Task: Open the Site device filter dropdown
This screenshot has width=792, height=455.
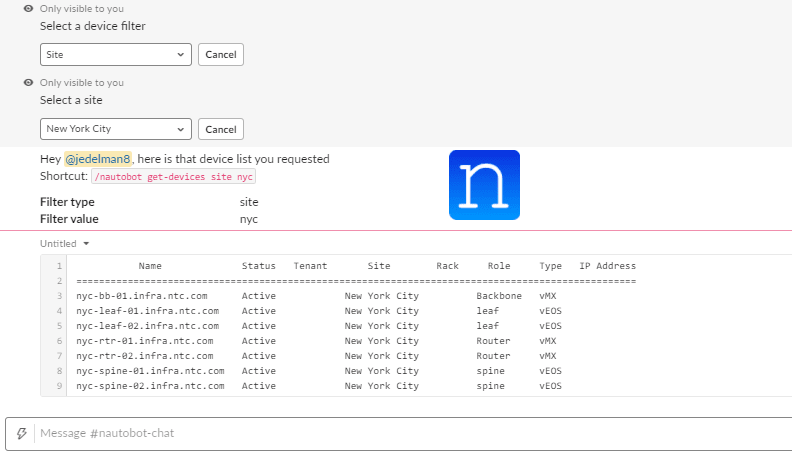Action: coord(116,55)
